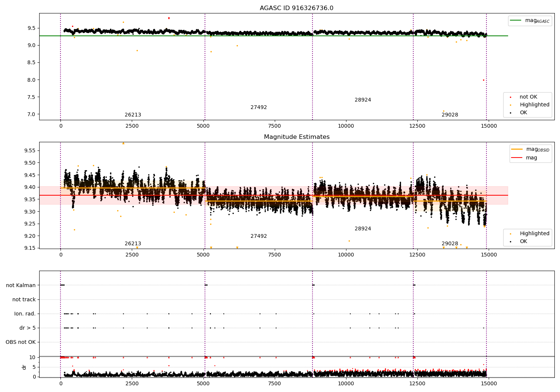Viewport: 560px width, 392px height.
Task: Click the "OBS not OK" y-axis label
Action: click(21, 342)
